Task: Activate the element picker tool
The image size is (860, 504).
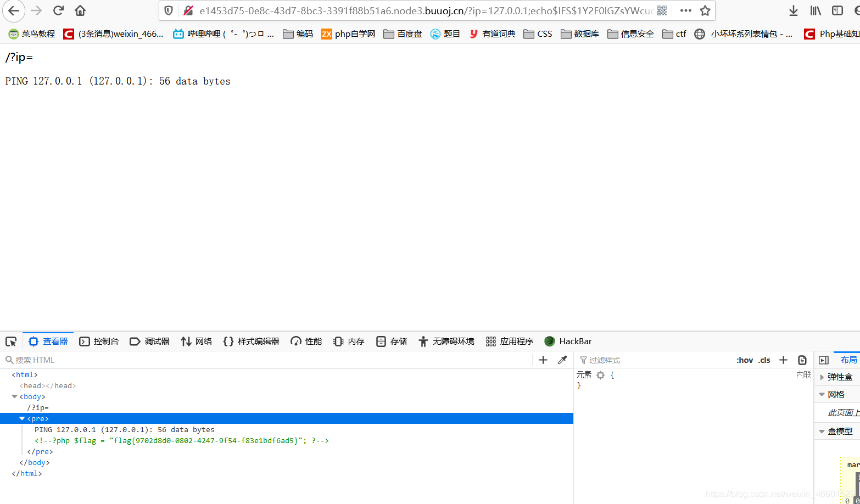Action: pos(11,341)
